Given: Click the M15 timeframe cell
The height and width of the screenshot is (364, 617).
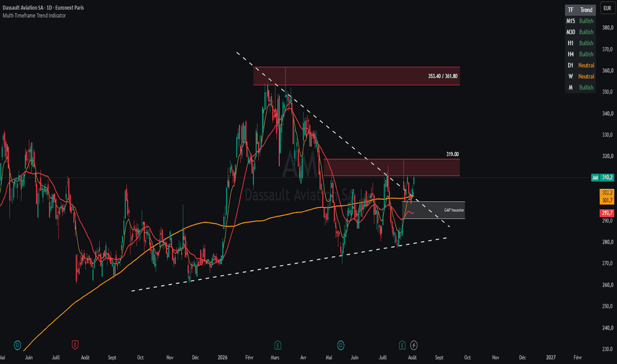Looking at the screenshot, I should [x=571, y=21].
